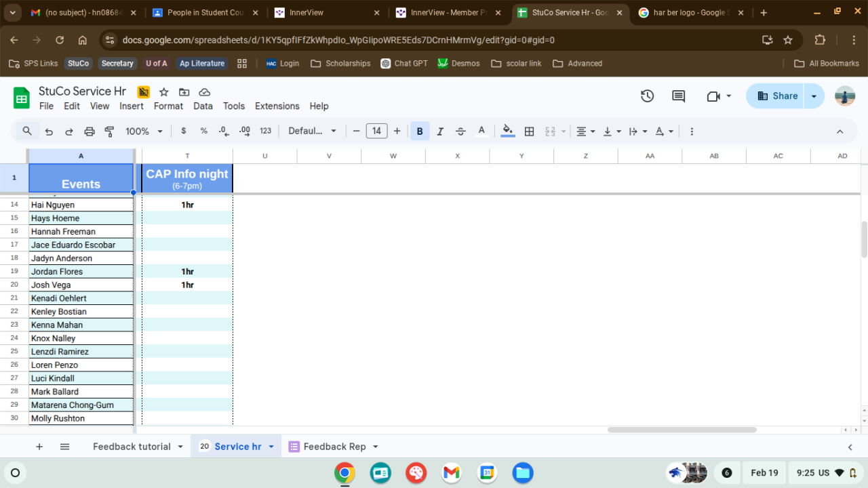
Task: Toggle italic formatting
Action: pyautogui.click(x=440, y=131)
